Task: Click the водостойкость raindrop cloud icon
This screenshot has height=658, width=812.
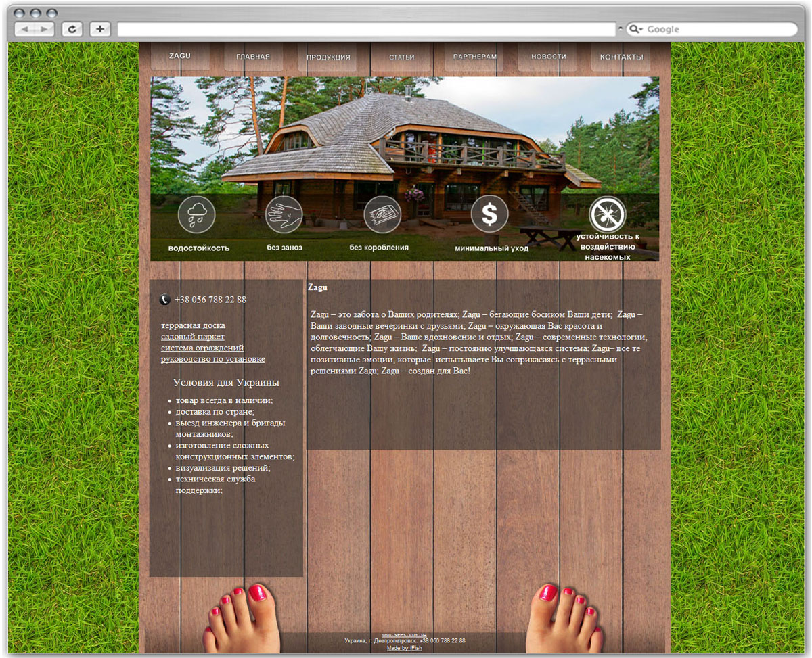Action: pos(196,214)
